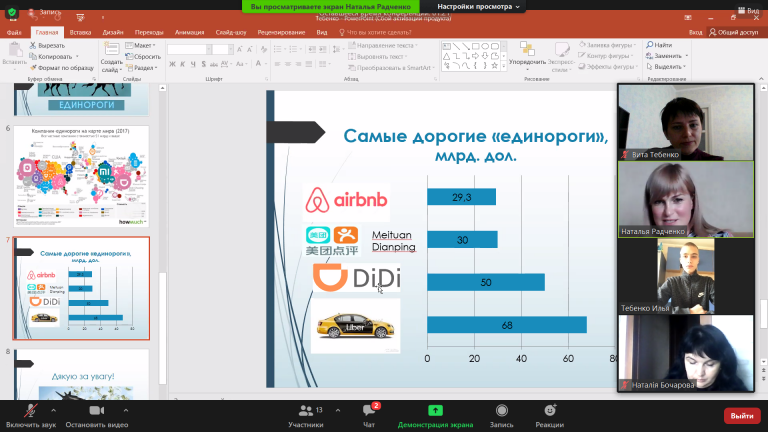
Task: Select slide 6 world map thumbnail
Action: pos(81,176)
